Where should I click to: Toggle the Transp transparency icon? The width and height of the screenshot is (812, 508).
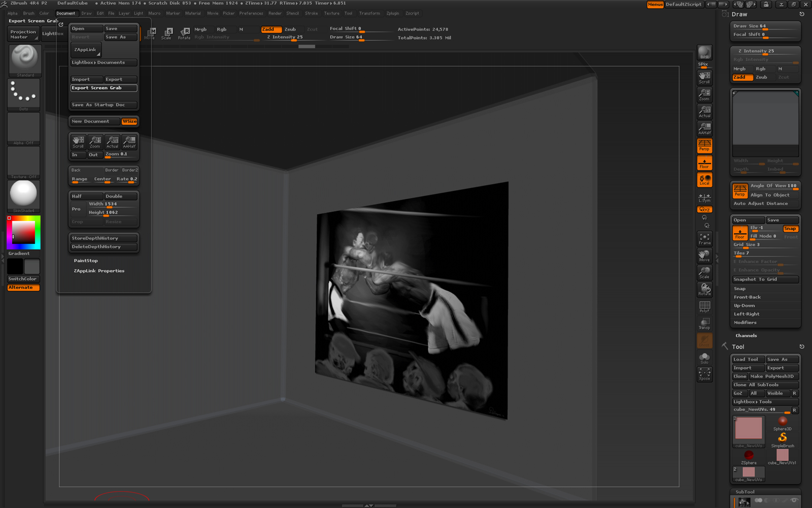coord(704,324)
